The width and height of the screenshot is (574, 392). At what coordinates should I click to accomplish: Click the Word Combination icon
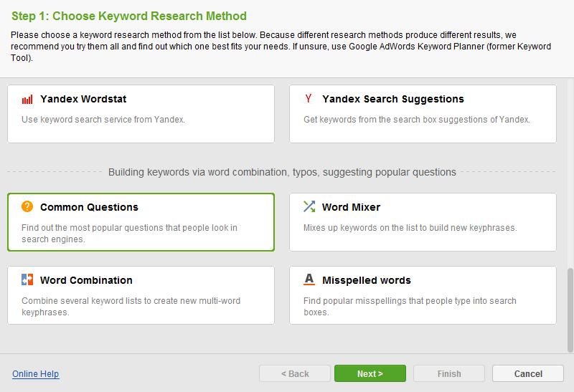coord(27,280)
